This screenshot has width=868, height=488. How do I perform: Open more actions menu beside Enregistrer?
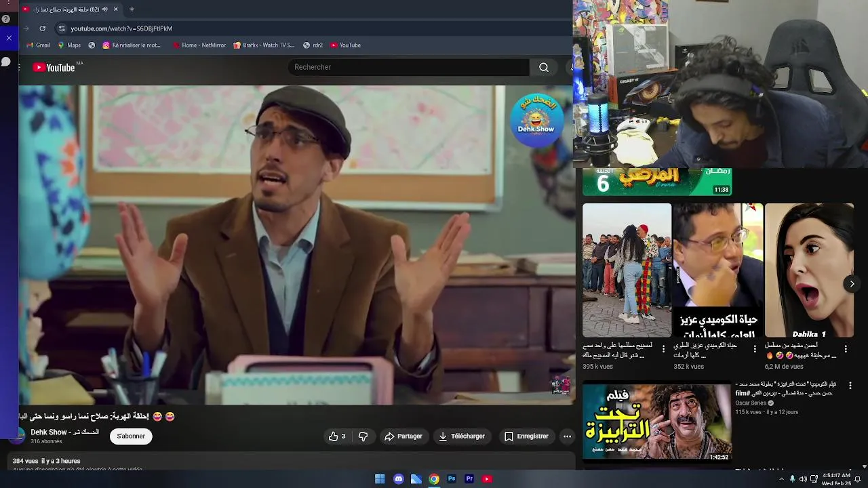coord(568,436)
